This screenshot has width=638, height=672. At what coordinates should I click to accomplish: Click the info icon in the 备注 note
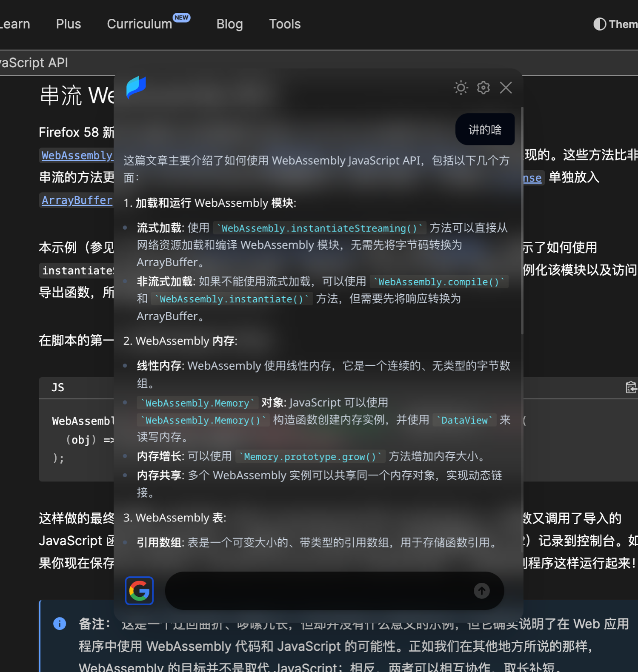point(60,624)
